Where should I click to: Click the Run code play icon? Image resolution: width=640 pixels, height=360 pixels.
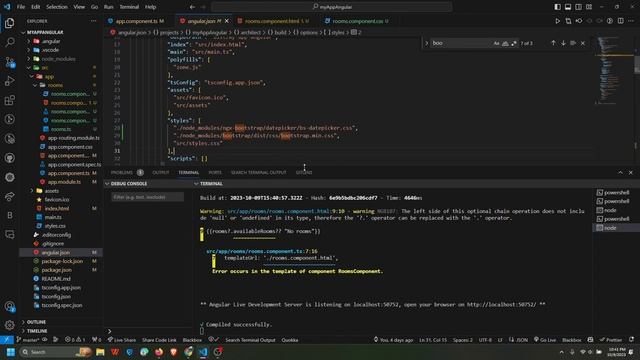point(558,21)
